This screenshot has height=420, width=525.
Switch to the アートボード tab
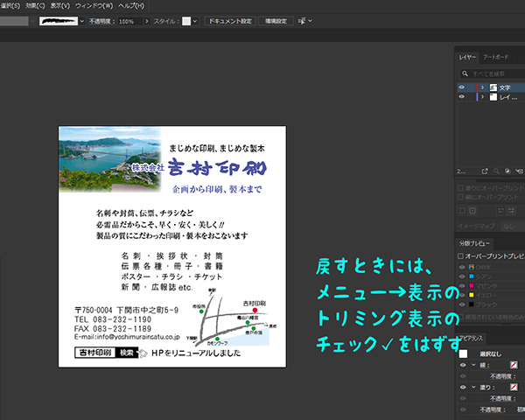coord(495,57)
